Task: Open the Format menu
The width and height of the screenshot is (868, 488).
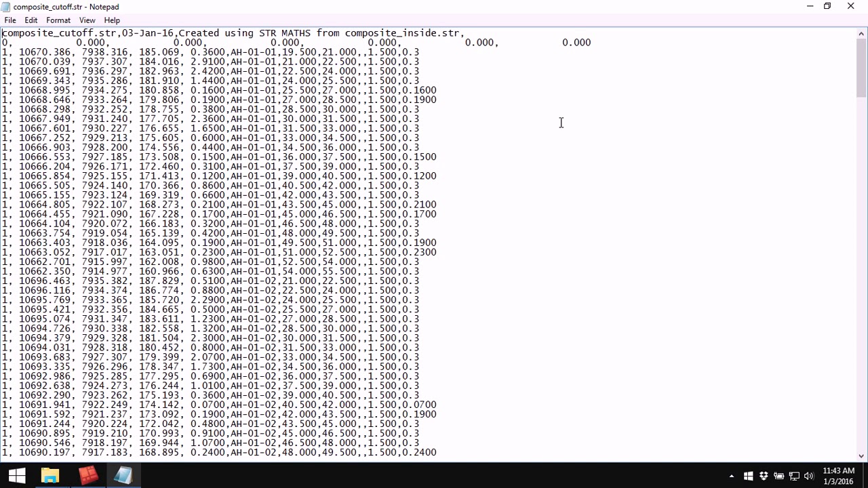Action: pyautogui.click(x=58, y=20)
